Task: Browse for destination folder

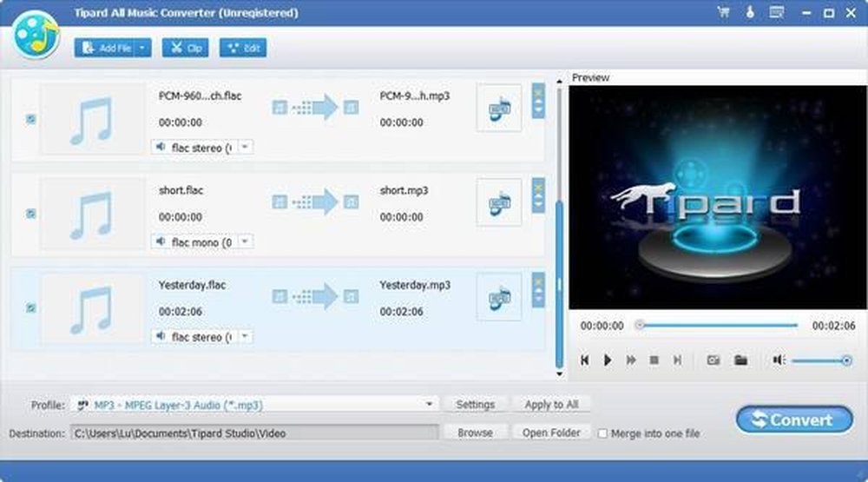Action: [475, 432]
